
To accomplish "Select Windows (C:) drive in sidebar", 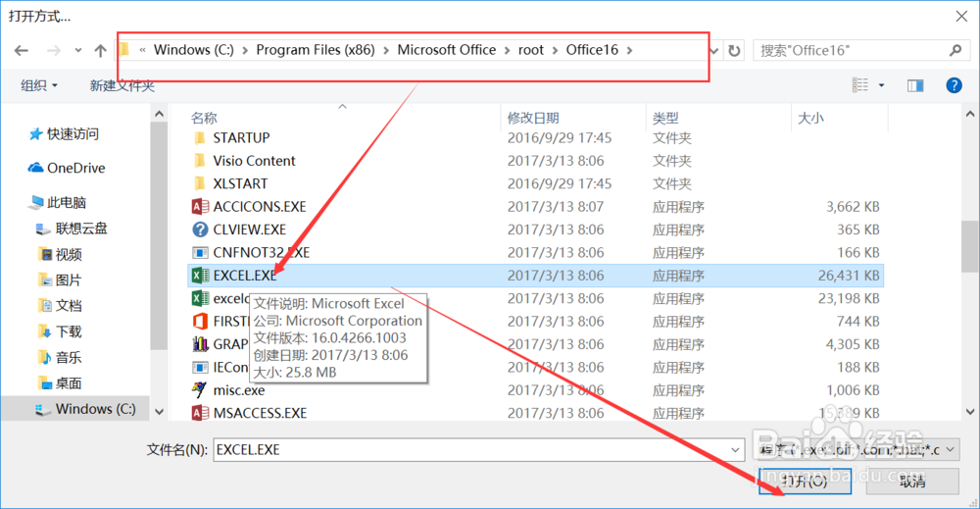I will [85, 409].
